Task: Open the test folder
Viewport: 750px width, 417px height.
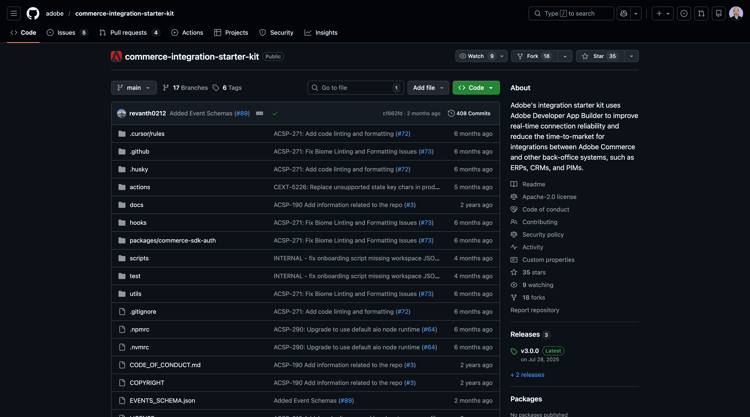Action: [x=135, y=276]
